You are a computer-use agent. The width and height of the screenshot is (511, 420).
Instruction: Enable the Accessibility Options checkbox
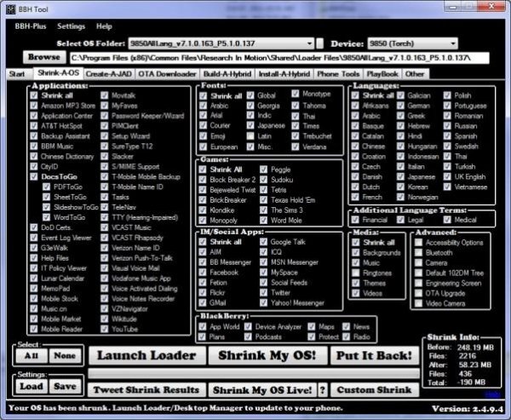pos(418,243)
